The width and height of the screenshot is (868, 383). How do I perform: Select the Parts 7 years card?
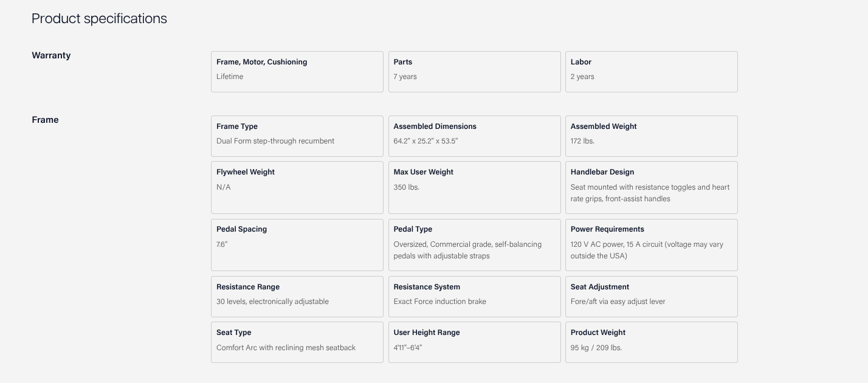(x=474, y=72)
